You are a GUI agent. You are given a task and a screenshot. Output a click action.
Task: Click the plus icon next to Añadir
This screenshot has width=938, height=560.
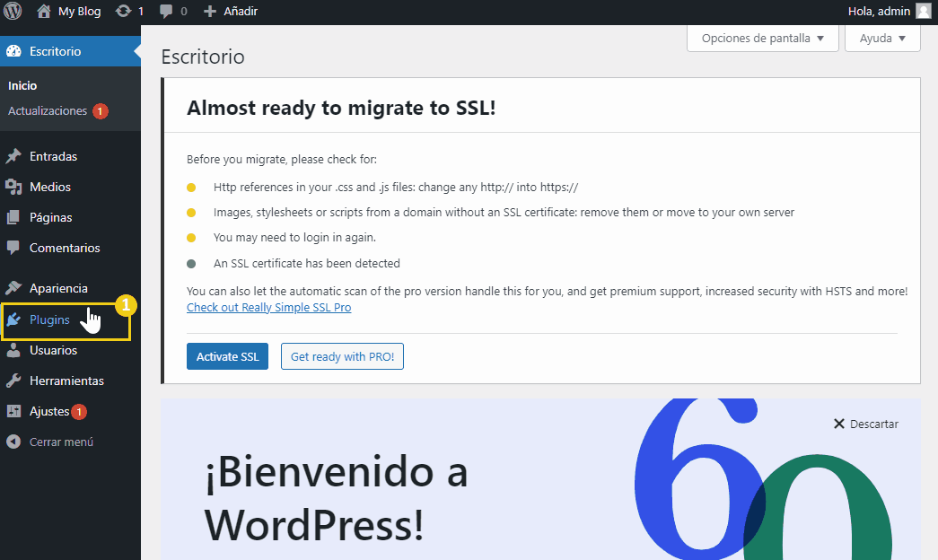[209, 12]
